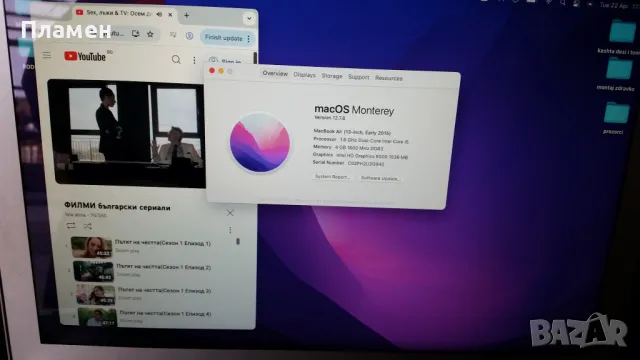
Task: Click the YouTube video player
Action: click(127, 133)
